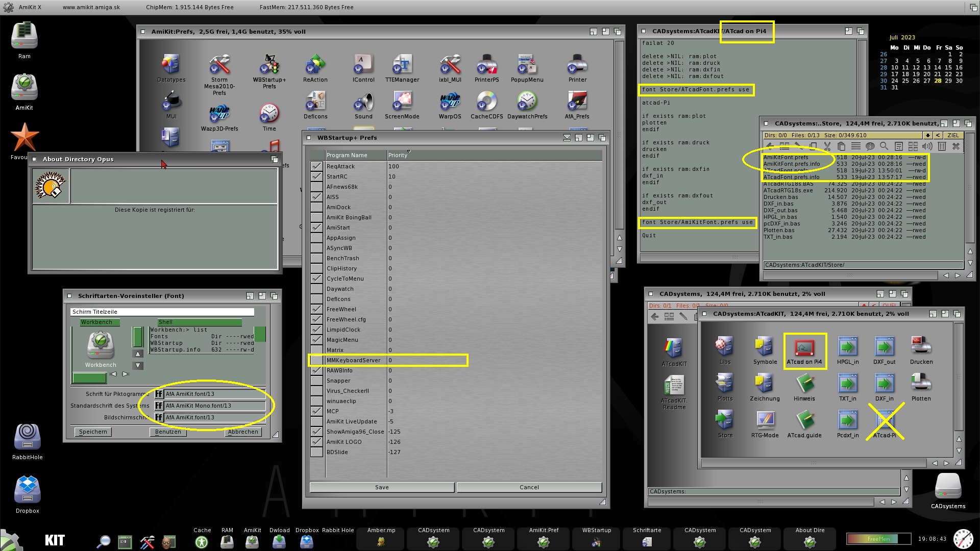
Task: Toggle the Snapper startup checkbox
Action: point(316,381)
